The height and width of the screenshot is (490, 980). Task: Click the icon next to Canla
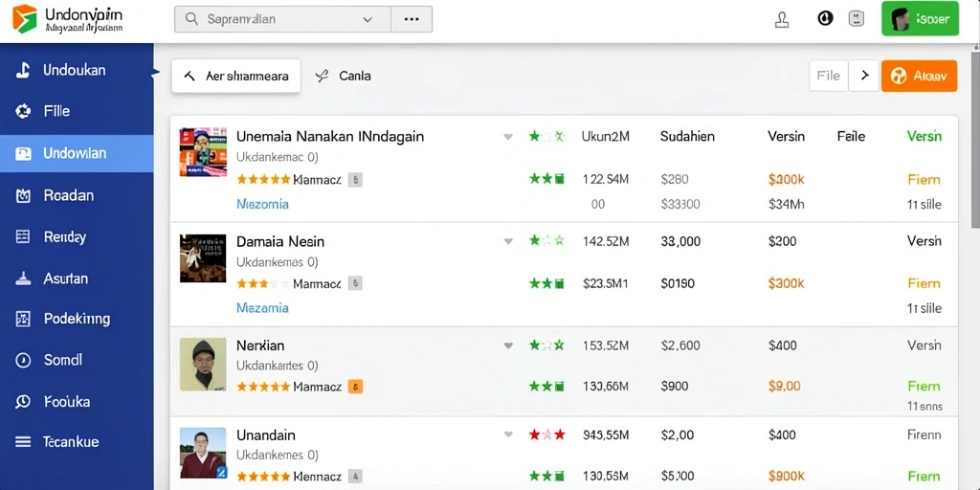pos(322,77)
